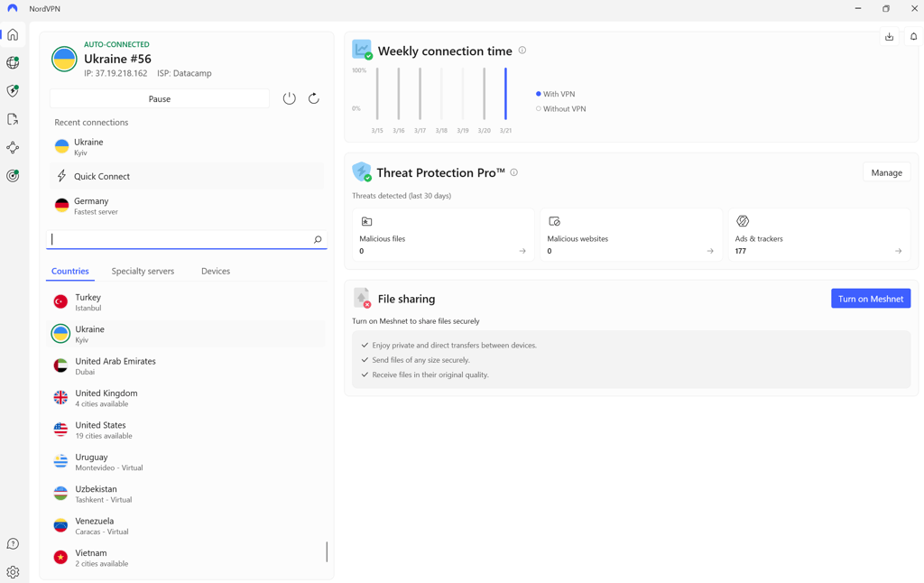
Task: Click the United Kingdom flag icon
Action: coord(60,397)
